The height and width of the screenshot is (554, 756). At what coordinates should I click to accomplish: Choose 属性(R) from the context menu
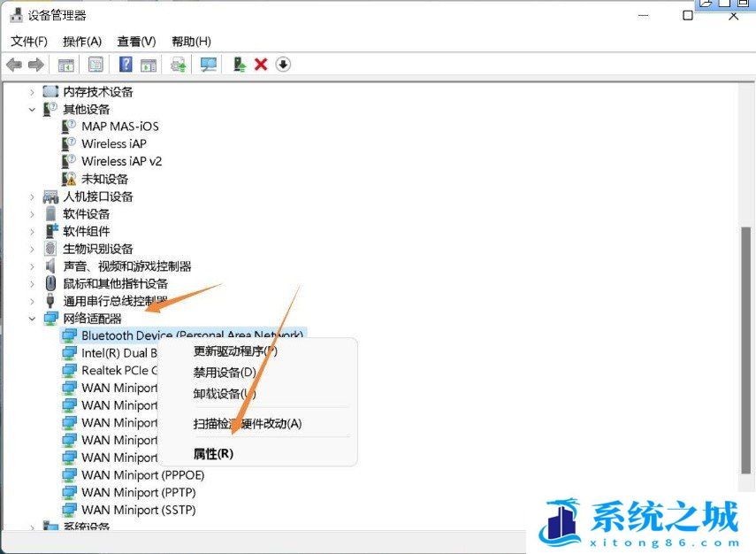click(x=213, y=453)
